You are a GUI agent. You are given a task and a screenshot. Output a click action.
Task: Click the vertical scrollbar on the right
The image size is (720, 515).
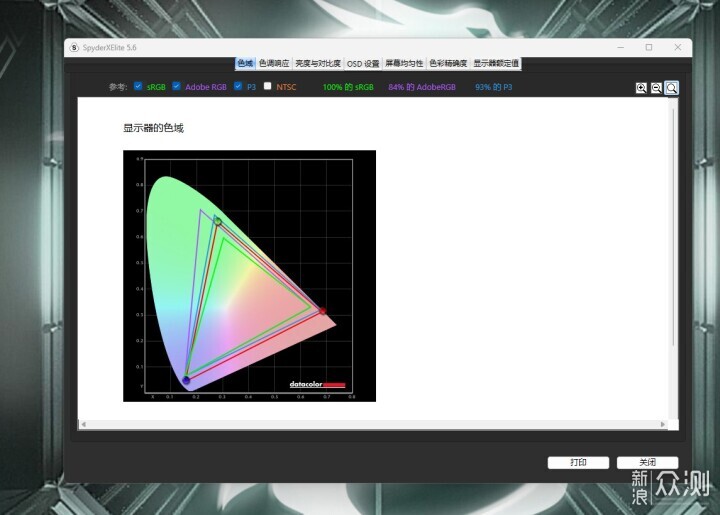point(674,227)
